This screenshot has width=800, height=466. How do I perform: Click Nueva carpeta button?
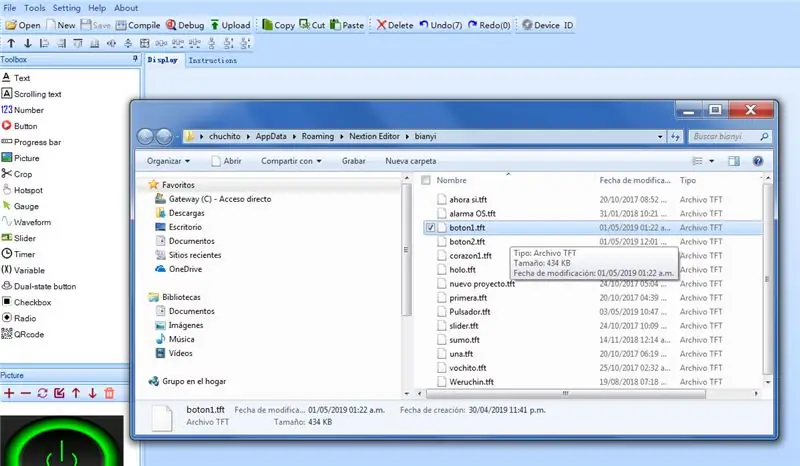tap(411, 161)
